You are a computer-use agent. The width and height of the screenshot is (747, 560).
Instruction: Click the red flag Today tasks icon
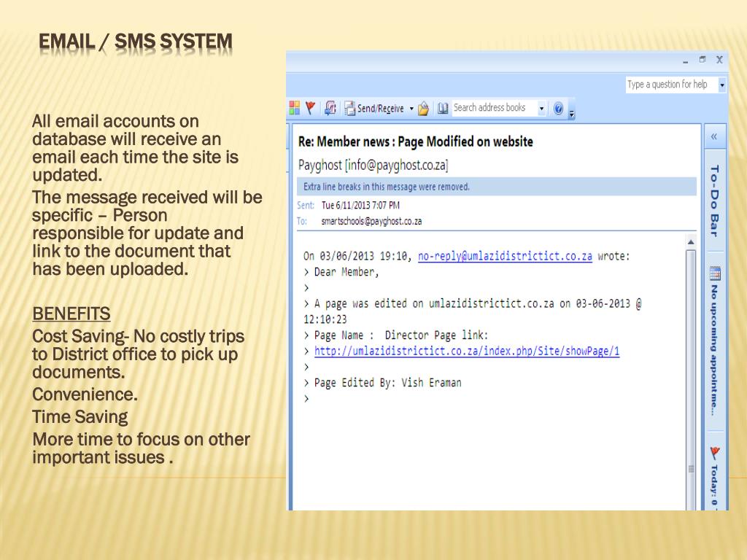(715, 452)
